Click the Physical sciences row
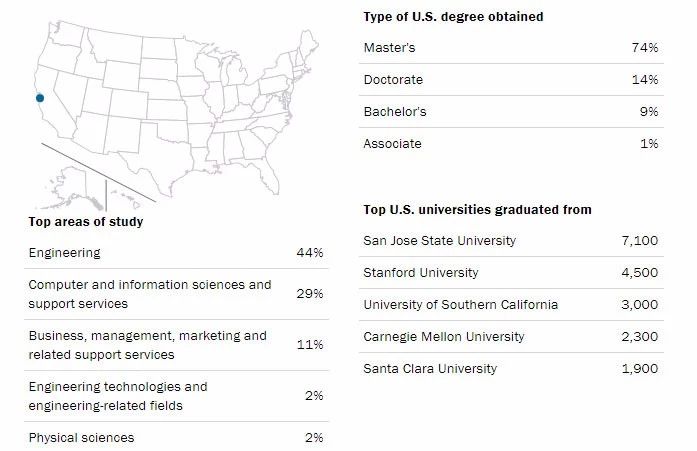 click(x=81, y=438)
